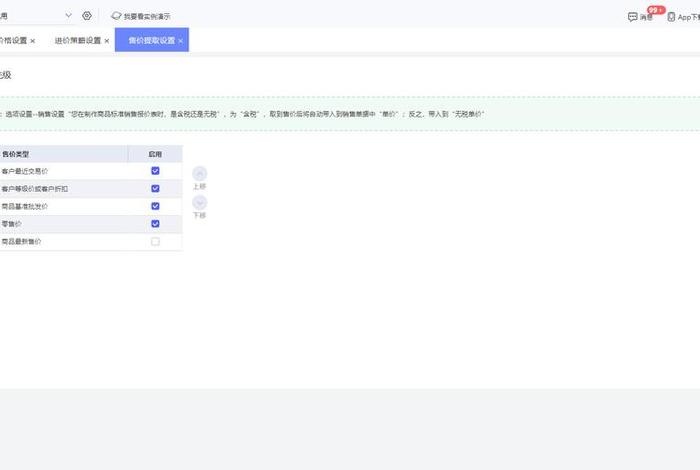This screenshot has height=470, width=700.
Task: Click the 下移 move-down arrow icon
Action: (x=199, y=202)
